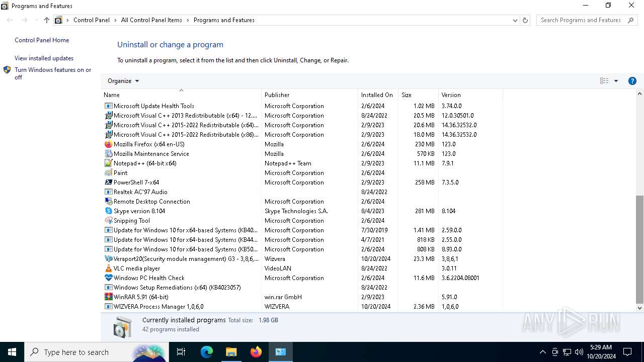Image resolution: width=644 pixels, height=362 pixels.
Task: Expand the Control Panel breadcrumb arrow
Action: (x=115, y=20)
